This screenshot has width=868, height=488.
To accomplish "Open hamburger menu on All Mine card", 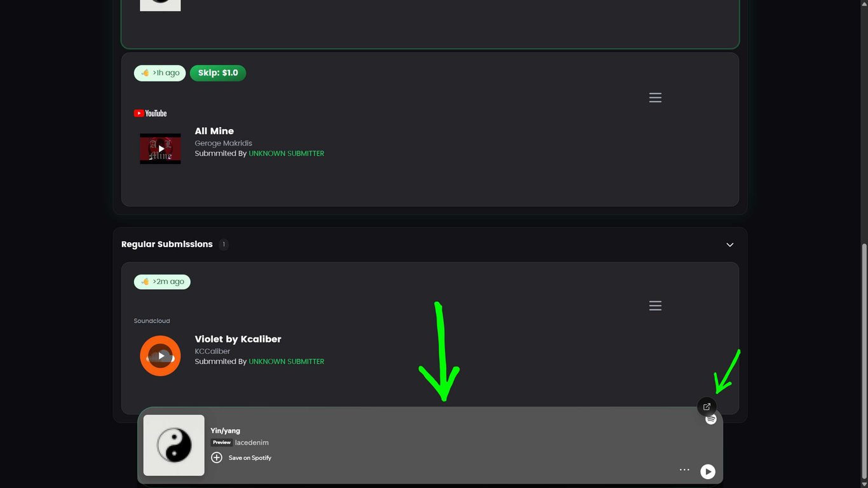I will [x=655, y=98].
